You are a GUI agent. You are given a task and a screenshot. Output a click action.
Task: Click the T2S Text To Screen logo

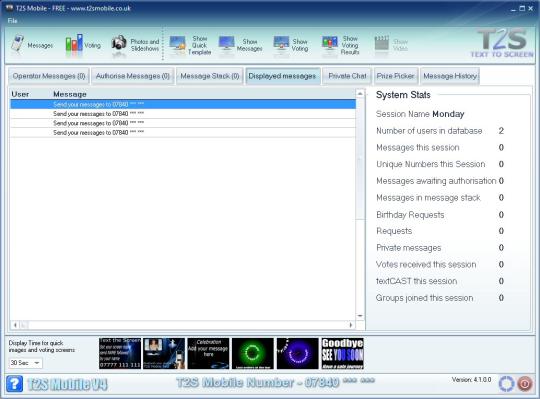(x=502, y=43)
